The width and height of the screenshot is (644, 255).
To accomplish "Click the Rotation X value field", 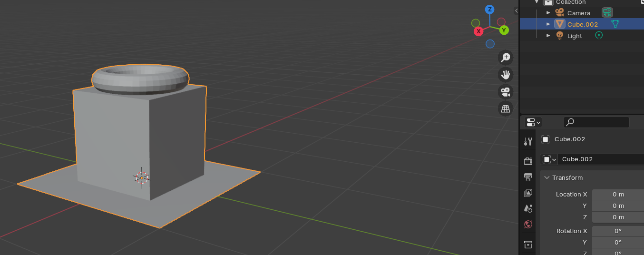I will click(x=618, y=231).
